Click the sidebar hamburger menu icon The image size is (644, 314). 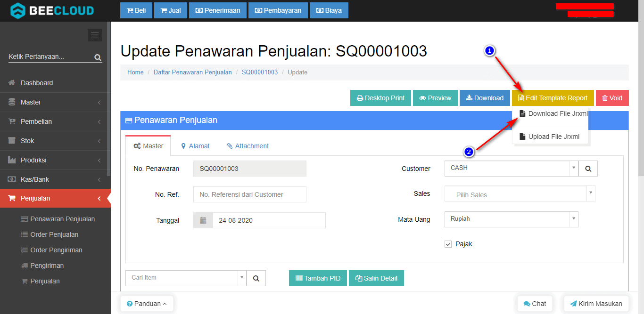(95, 35)
